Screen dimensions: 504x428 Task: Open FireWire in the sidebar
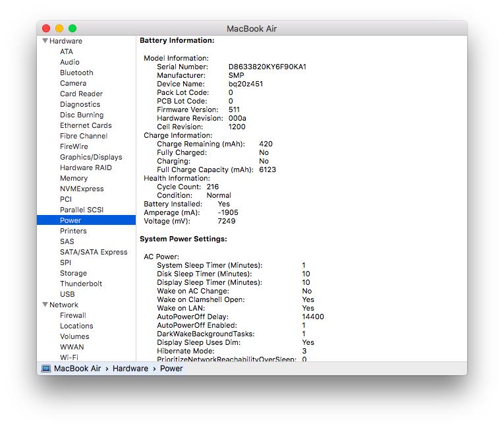74,146
